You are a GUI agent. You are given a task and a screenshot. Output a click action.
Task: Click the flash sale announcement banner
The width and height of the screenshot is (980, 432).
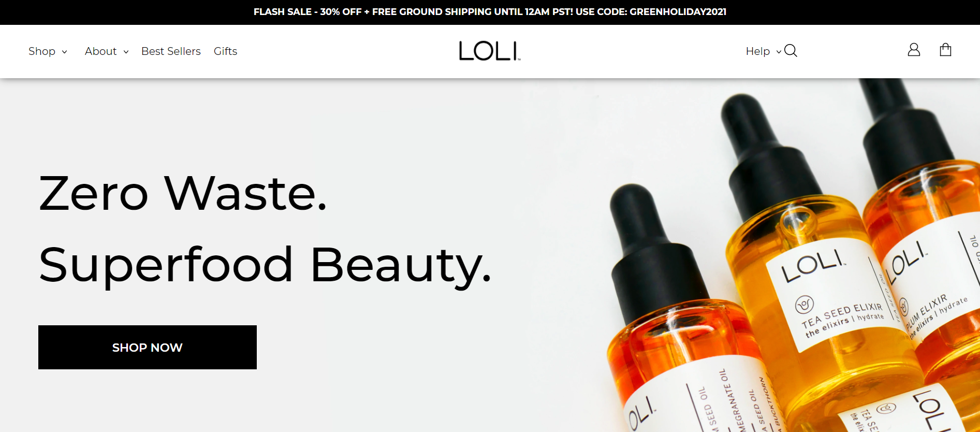(490, 12)
